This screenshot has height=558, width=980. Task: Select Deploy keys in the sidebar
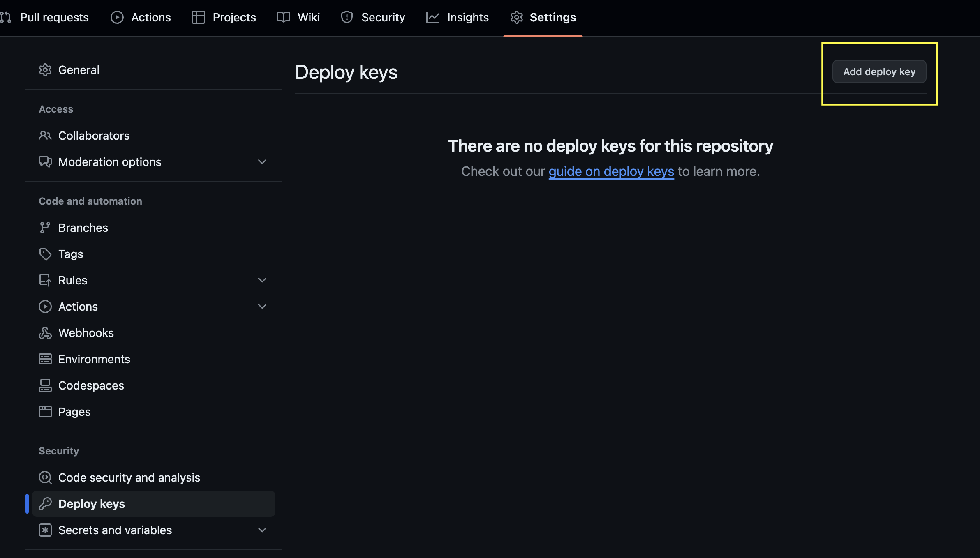click(92, 504)
